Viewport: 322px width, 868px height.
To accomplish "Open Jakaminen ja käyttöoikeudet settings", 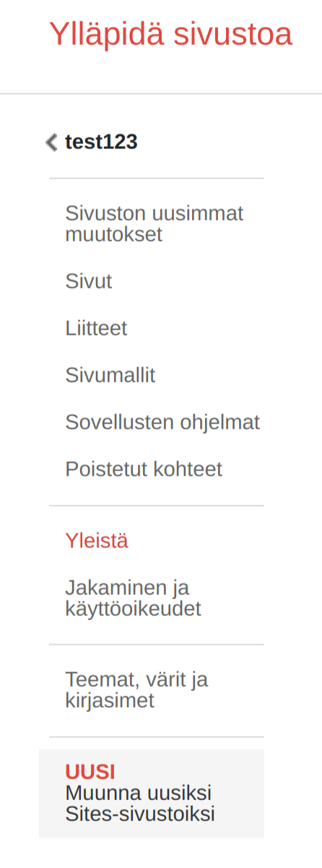I will pos(133,598).
